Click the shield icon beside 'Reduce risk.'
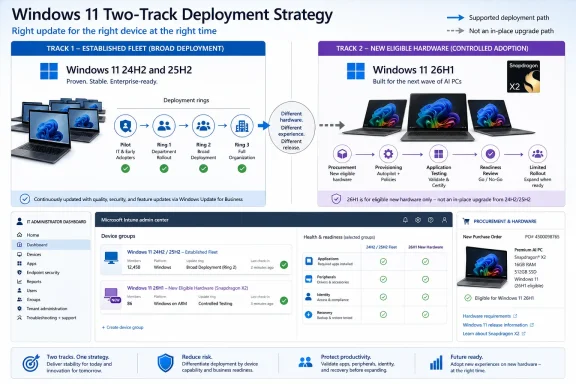The image size is (576, 384). (x=165, y=363)
